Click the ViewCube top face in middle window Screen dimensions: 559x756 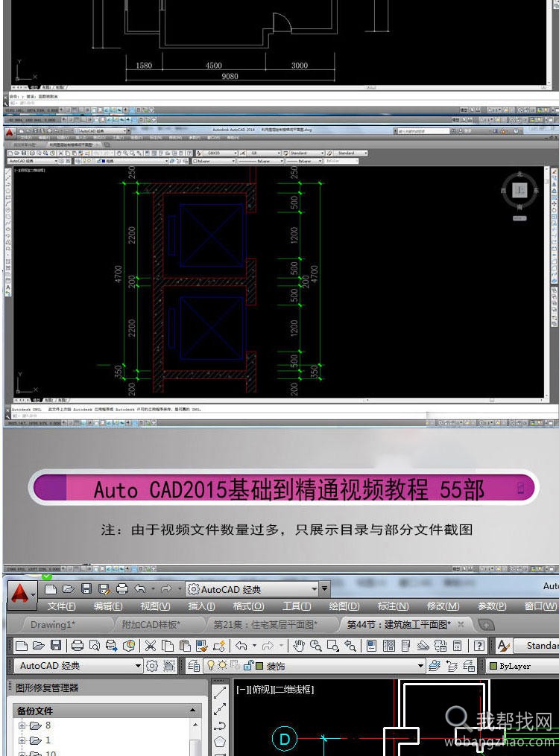(x=519, y=190)
